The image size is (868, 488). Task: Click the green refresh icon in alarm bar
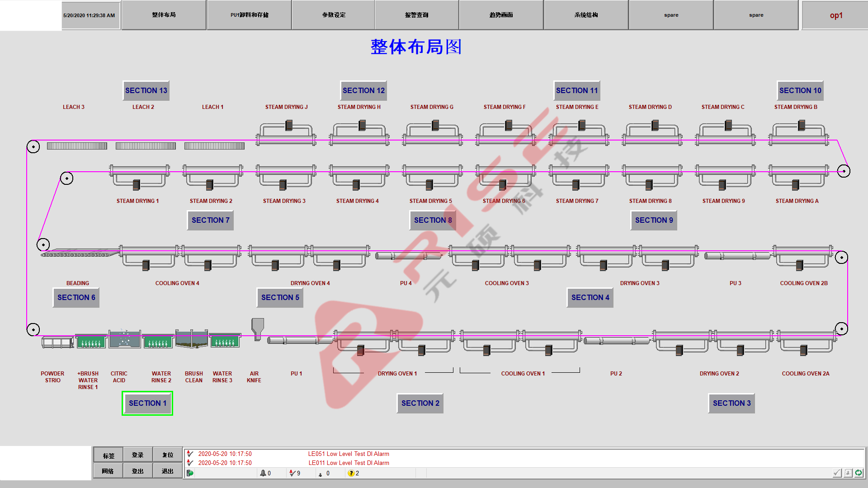tap(858, 473)
